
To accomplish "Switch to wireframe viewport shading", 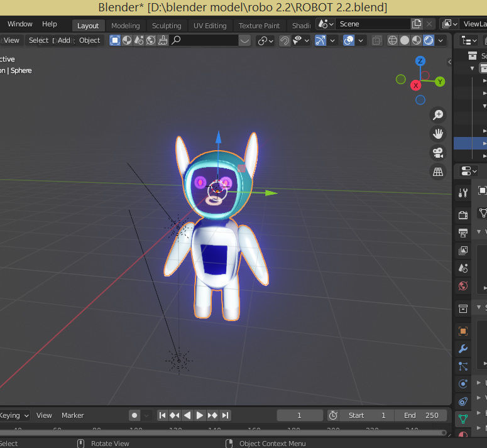I will (x=393, y=40).
